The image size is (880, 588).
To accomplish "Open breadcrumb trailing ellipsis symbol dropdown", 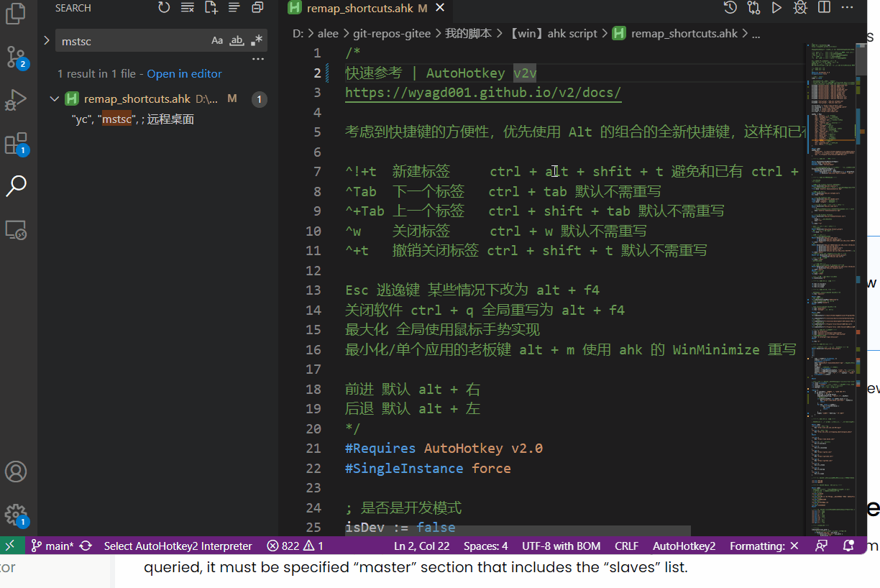I will click(x=755, y=33).
